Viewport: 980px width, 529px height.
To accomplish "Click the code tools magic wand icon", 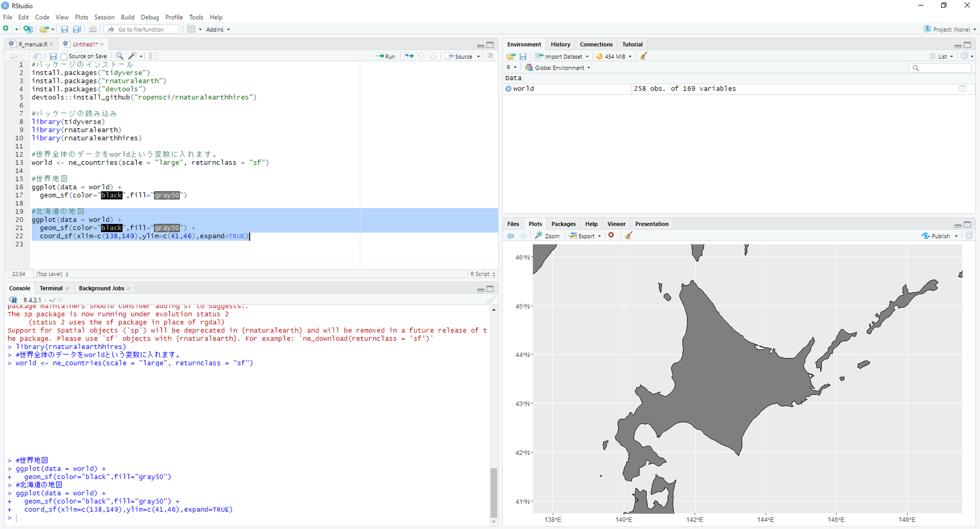I will pyautogui.click(x=132, y=56).
